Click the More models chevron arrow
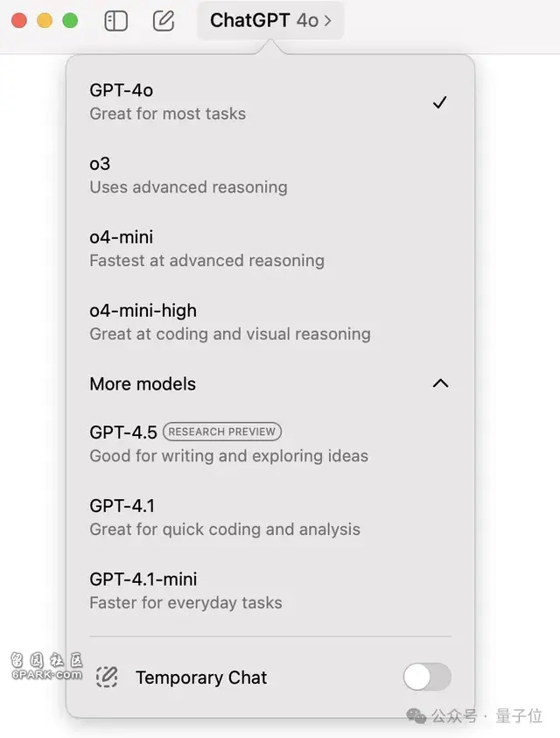The width and height of the screenshot is (560, 738). coord(440,383)
